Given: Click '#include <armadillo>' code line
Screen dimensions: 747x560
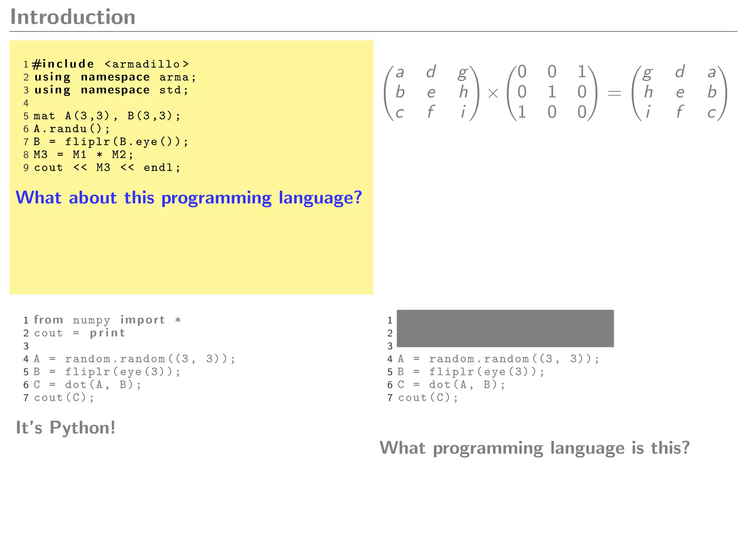Looking at the screenshot, I should click(x=111, y=64).
